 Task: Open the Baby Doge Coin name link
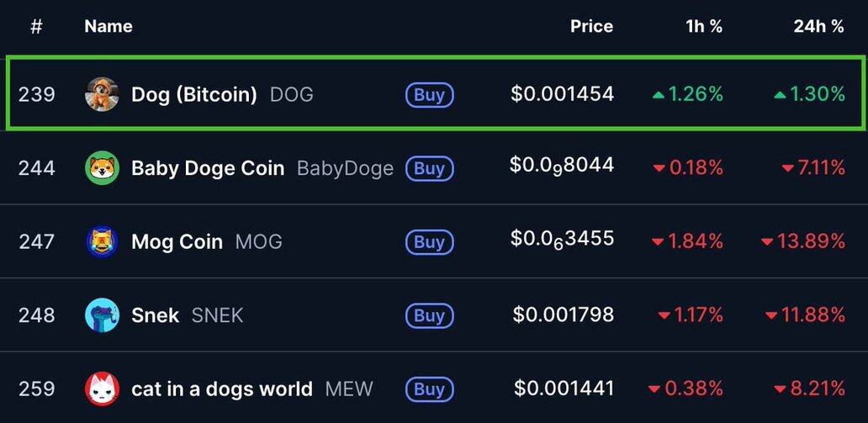coord(208,168)
